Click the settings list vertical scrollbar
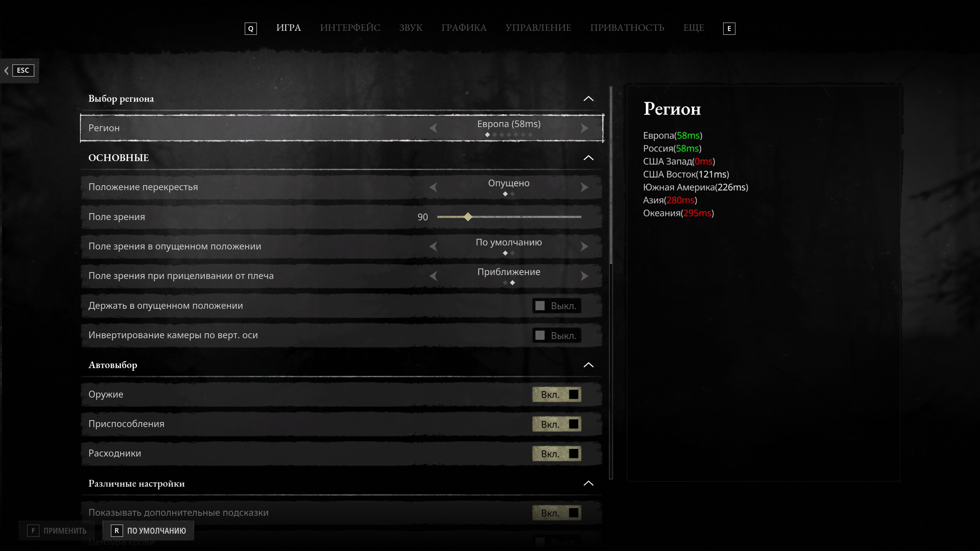Viewport: 980px width, 551px height. (611, 176)
